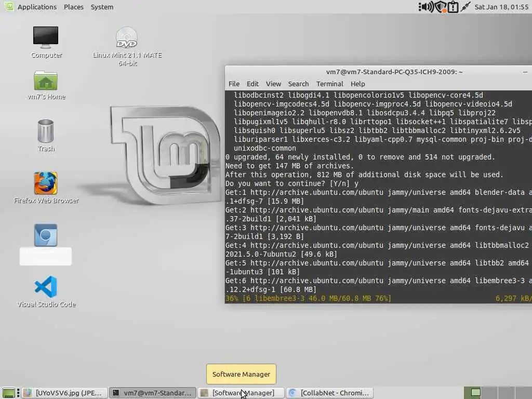Screen dimensions: 532x399
Task: Click the 'Need to get 147 MB of archives' line
Action: (289, 166)
